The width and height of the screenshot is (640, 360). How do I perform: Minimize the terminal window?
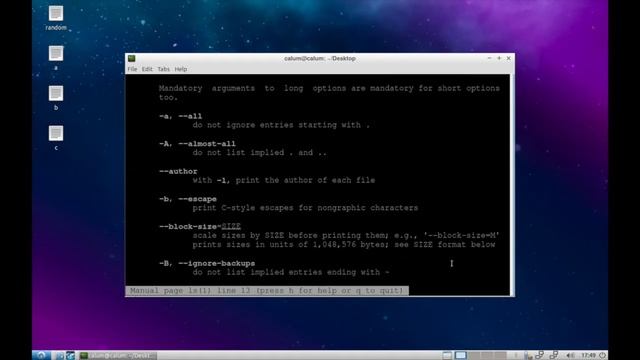pyautogui.click(x=489, y=58)
